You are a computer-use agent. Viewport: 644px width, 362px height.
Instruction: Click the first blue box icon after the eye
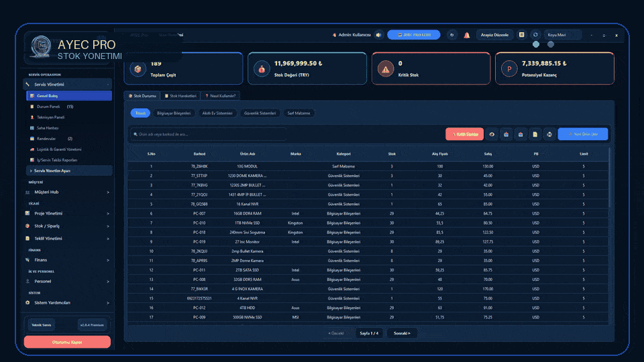[x=506, y=134]
